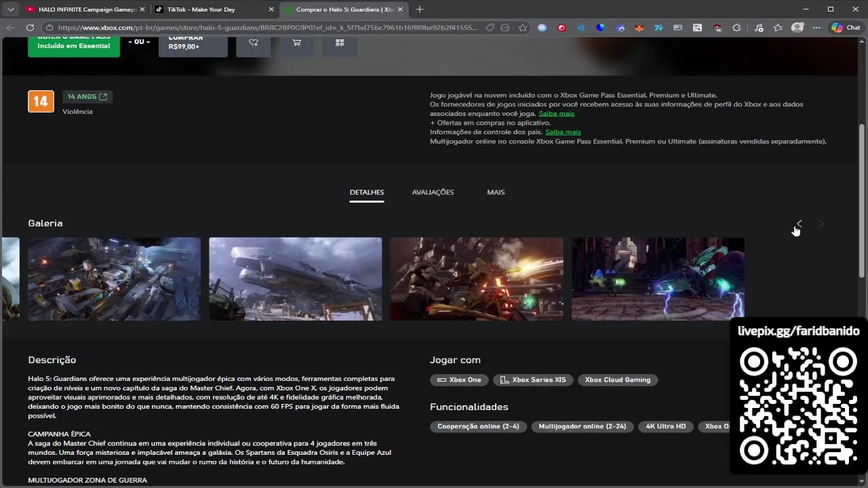Click the first Saiba mais link about profile data

coord(556,114)
